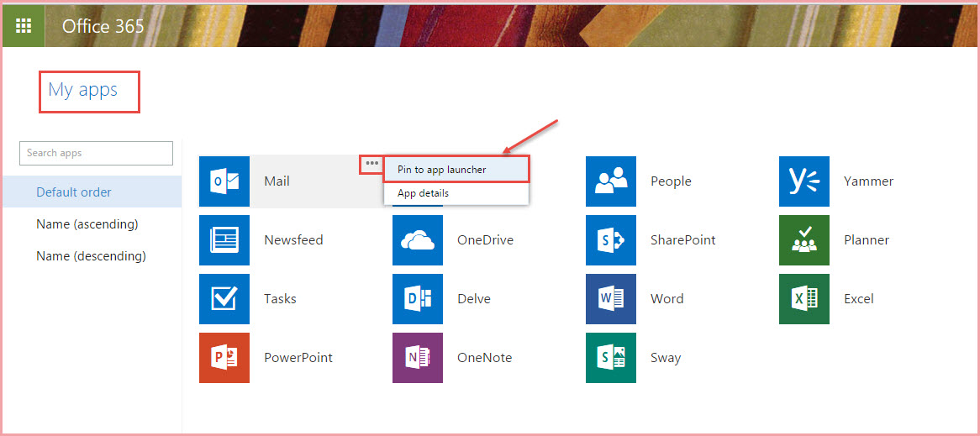Open the Tasks checkmark tile icon
The width and height of the screenshot is (980, 436).
[224, 298]
